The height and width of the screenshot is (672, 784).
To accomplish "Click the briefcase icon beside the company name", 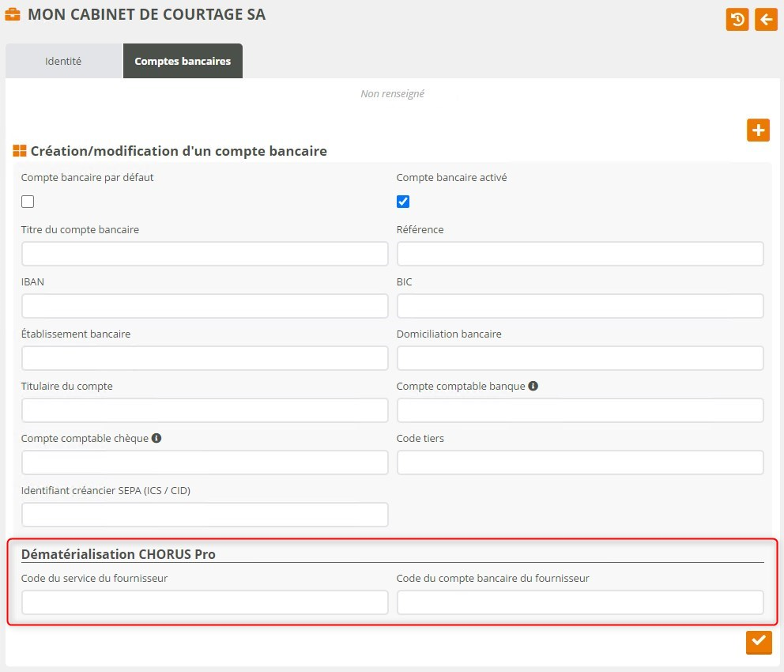I will pos(13,15).
